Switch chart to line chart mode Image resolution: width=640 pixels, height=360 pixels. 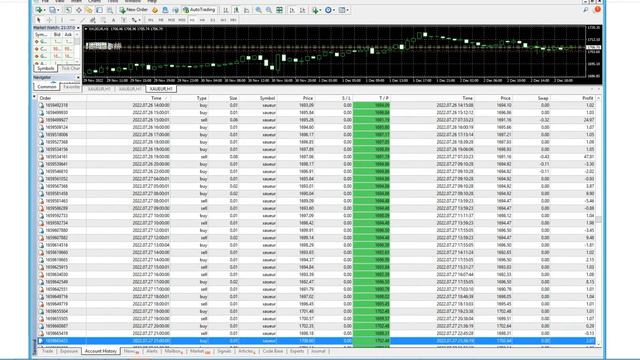tap(246, 10)
